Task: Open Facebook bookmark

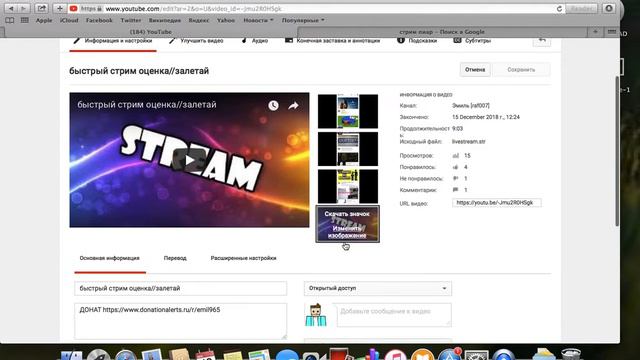Action: click(99, 20)
